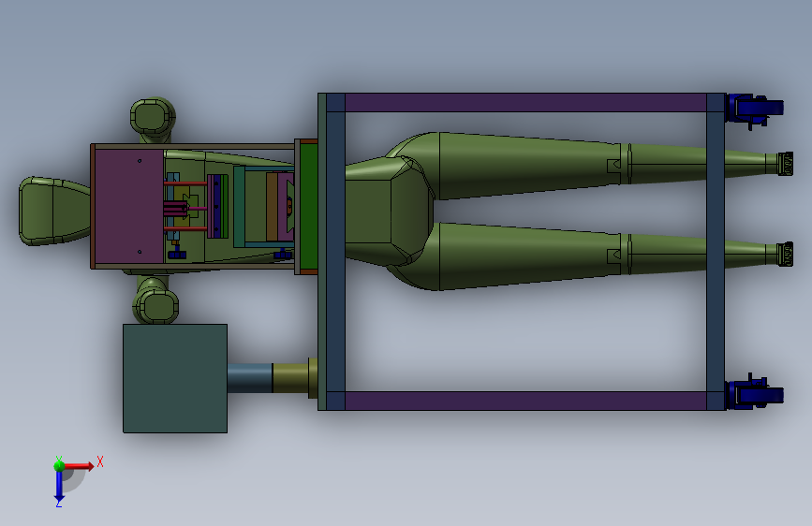Select the magenta plate on the manikin's chest
Image resolution: width=812 pixels, height=526 pixels.
point(129,207)
